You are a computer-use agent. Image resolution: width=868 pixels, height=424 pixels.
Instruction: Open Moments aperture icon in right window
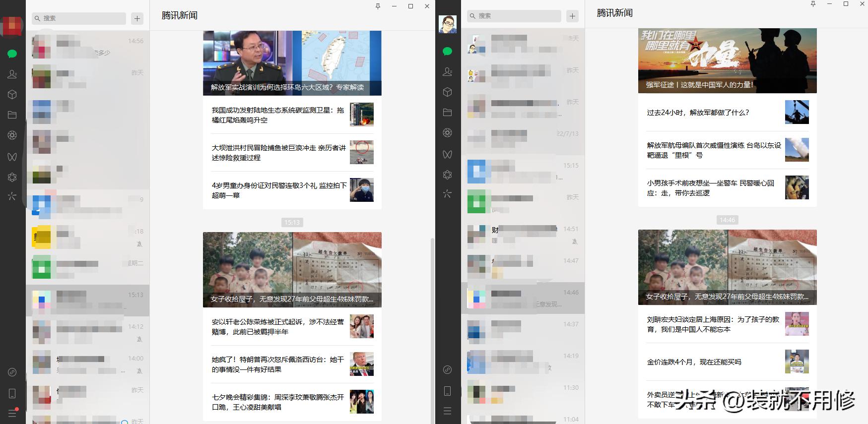[447, 132]
